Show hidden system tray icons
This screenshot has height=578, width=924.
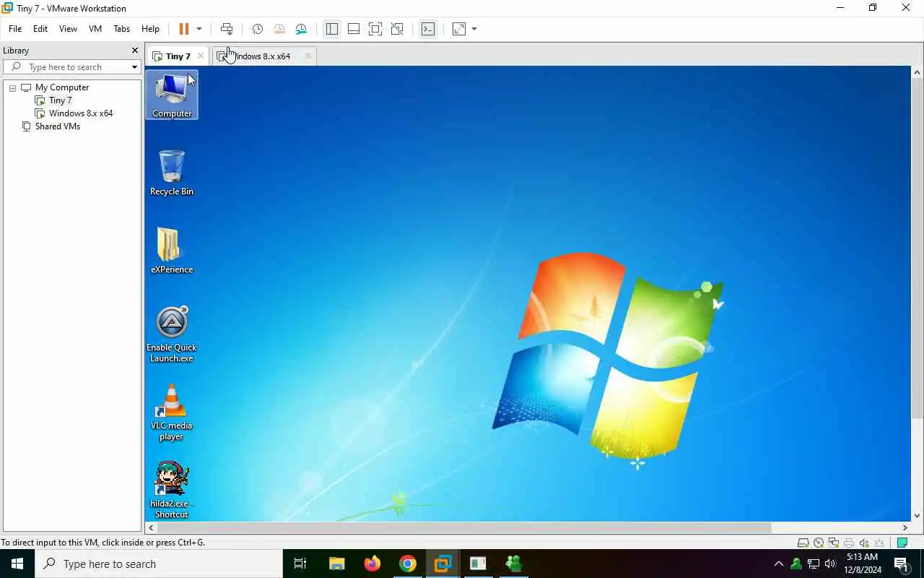pyautogui.click(x=778, y=564)
